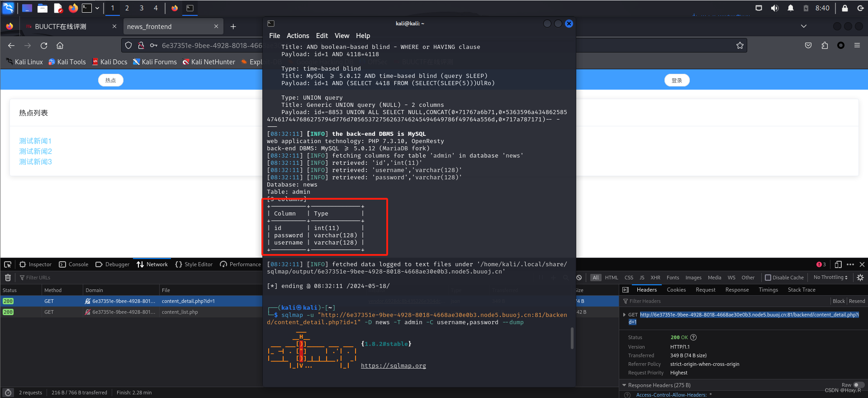Toggle the All request type filter
Image resolution: width=868 pixels, height=398 pixels.
pos(596,278)
